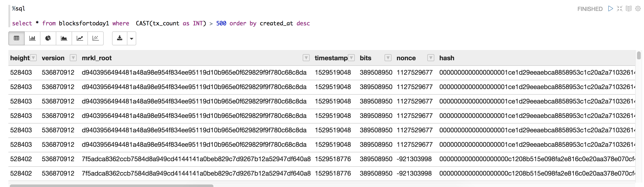The width and height of the screenshot is (644, 187).
Task: Show results as line chart
Action: (x=80, y=38)
